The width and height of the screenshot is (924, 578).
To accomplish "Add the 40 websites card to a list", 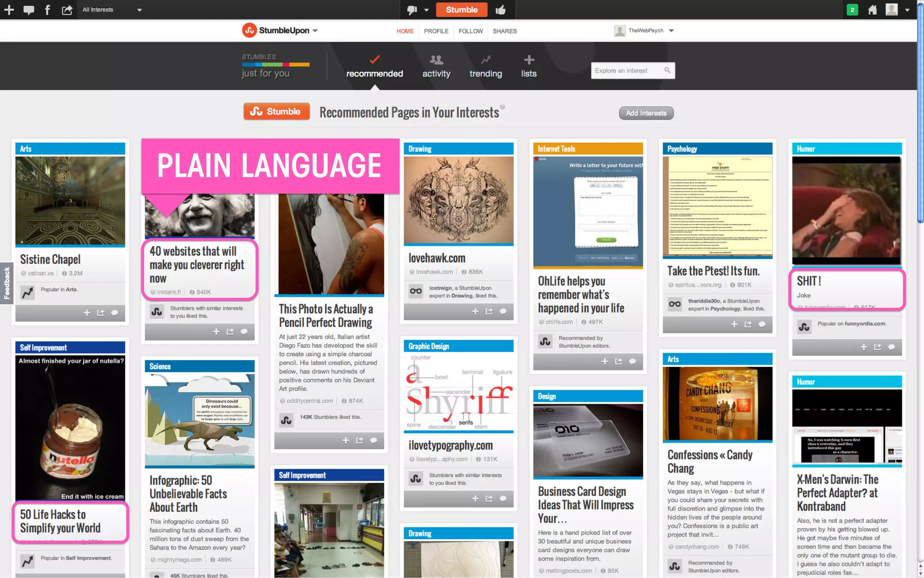I will [216, 332].
